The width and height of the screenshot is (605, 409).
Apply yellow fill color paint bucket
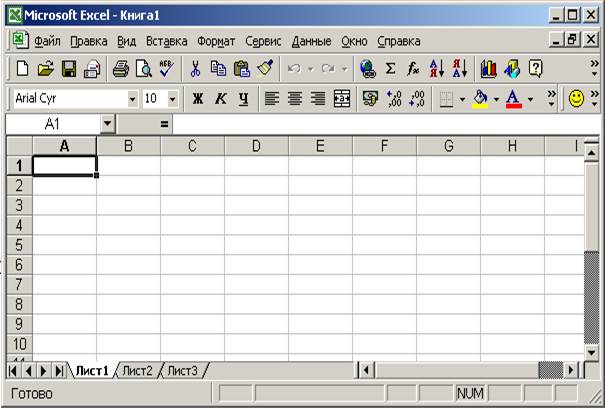click(x=480, y=99)
